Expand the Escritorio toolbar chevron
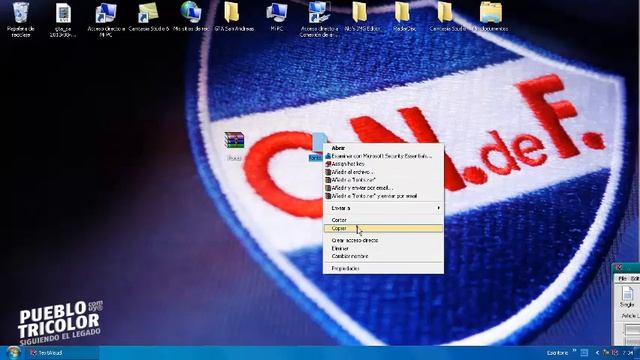 (574, 351)
